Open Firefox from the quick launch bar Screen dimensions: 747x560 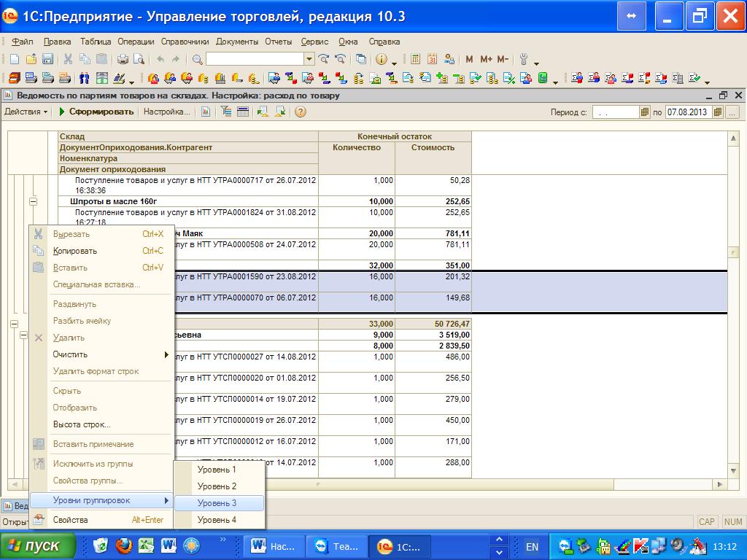click(123, 545)
